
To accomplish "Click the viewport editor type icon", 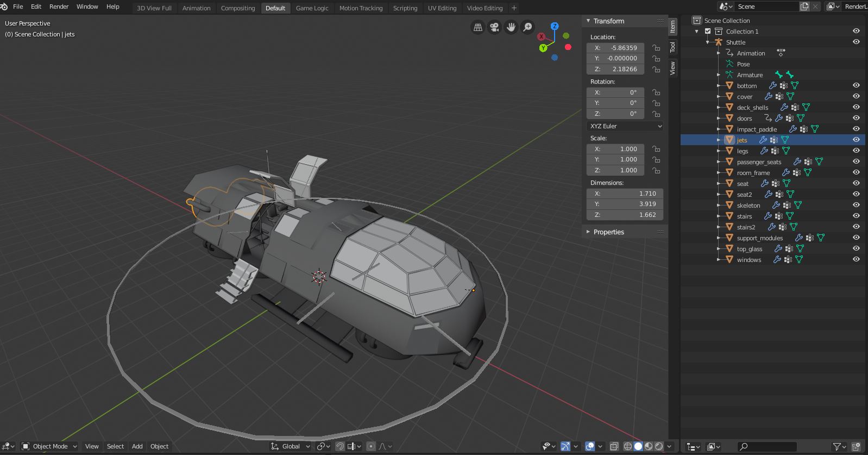I will 9,446.
